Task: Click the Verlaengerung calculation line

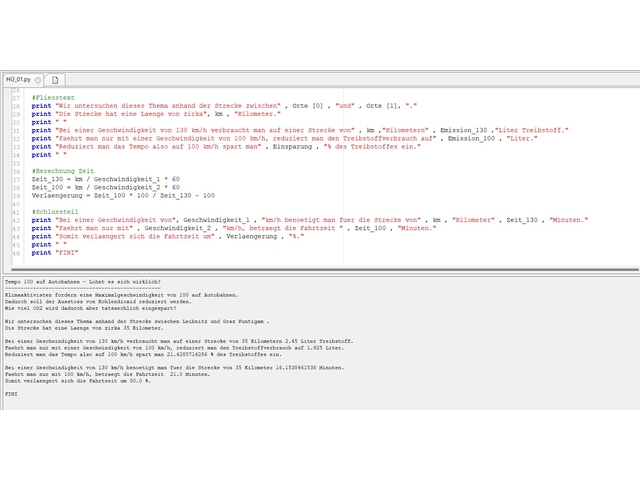Action: pos(123,196)
